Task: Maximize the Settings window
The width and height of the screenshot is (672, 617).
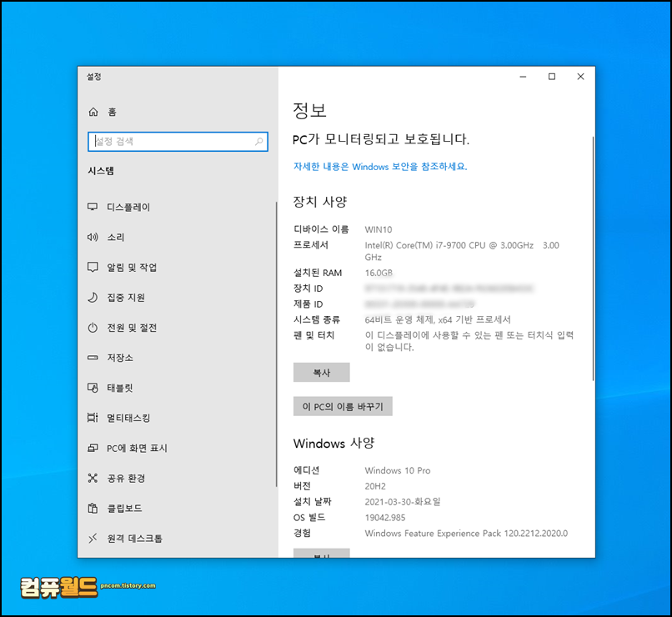Action: coord(552,77)
